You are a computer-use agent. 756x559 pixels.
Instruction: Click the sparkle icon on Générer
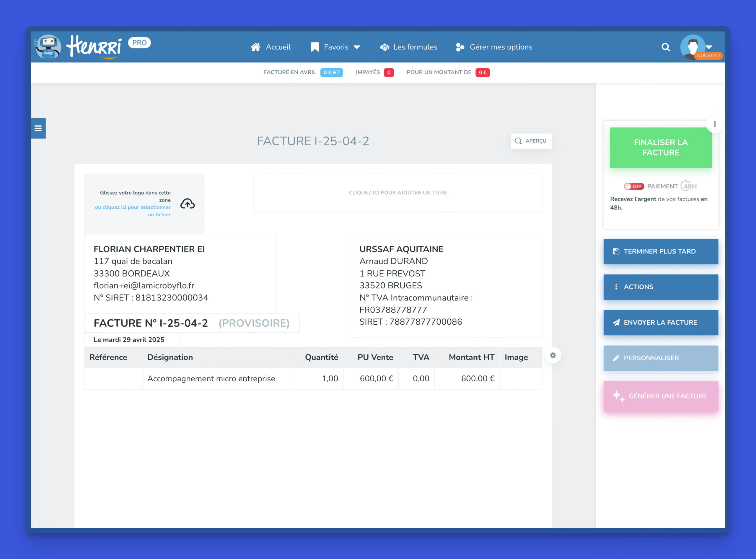(619, 396)
